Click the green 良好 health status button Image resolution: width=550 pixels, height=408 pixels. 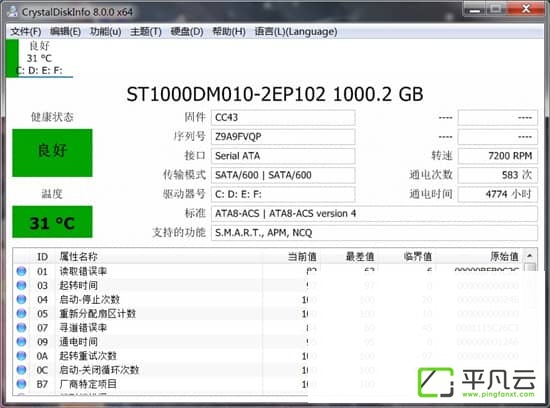click(x=52, y=153)
